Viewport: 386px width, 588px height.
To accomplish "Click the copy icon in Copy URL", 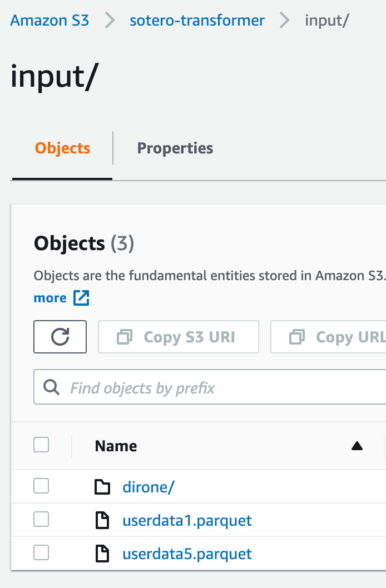I will pyautogui.click(x=296, y=337).
